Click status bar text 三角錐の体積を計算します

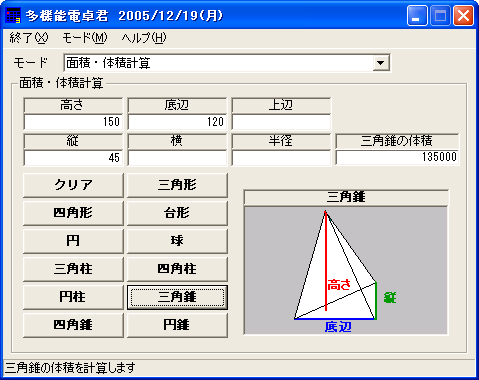70,368
